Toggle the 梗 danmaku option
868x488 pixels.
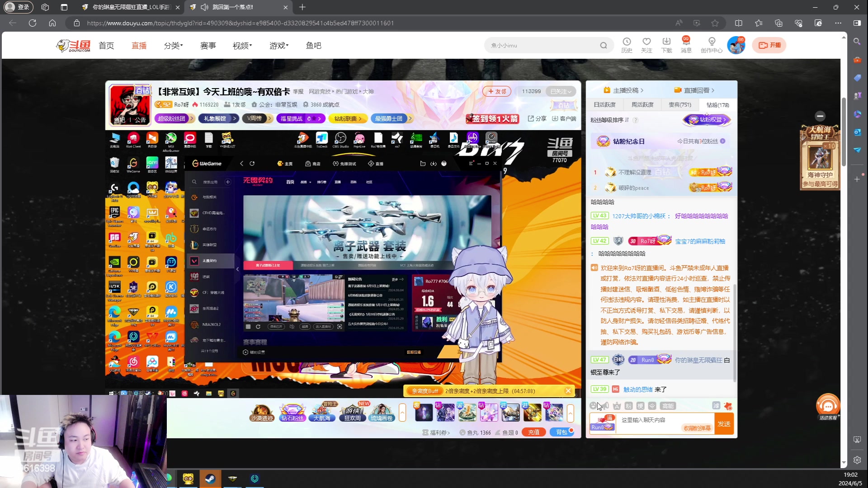(641, 406)
